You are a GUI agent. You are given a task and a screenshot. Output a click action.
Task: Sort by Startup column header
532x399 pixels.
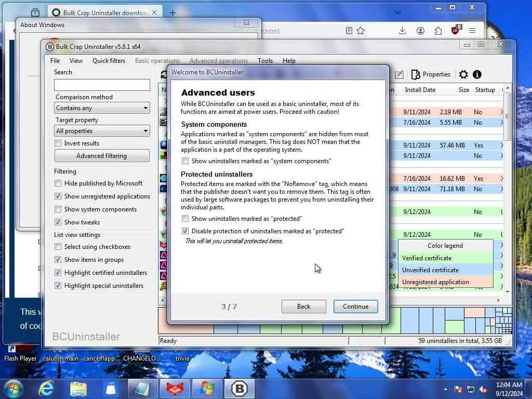tap(485, 90)
